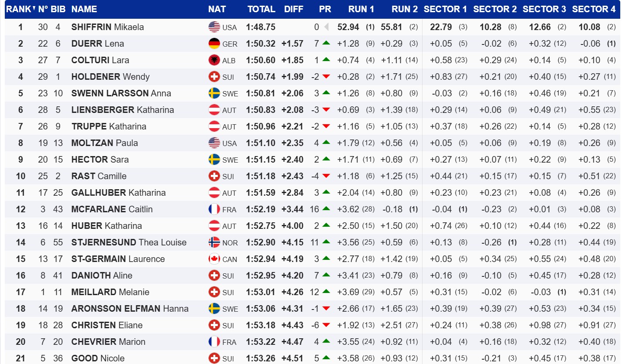Open athlete LIENSBERGER Katharina's name
This screenshot has width=622, height=364.
(x=122, y=110)
